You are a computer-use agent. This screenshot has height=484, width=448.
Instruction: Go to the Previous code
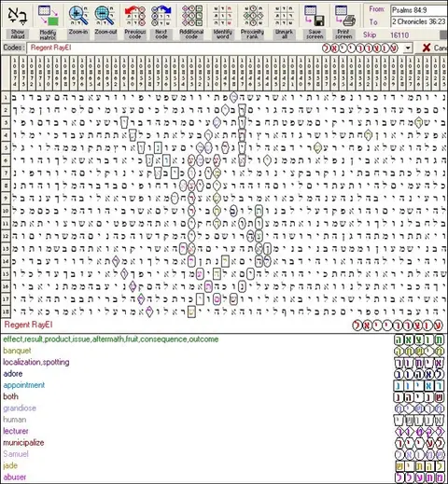(x=135, y=21)
